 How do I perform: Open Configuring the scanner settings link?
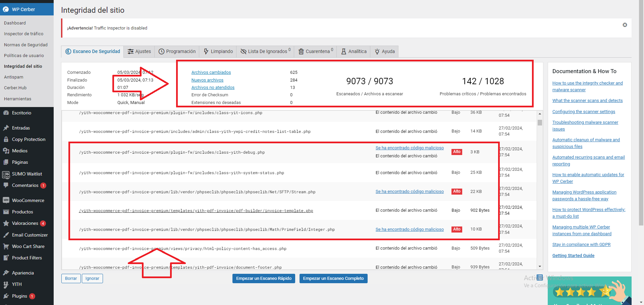coord(584,111)
